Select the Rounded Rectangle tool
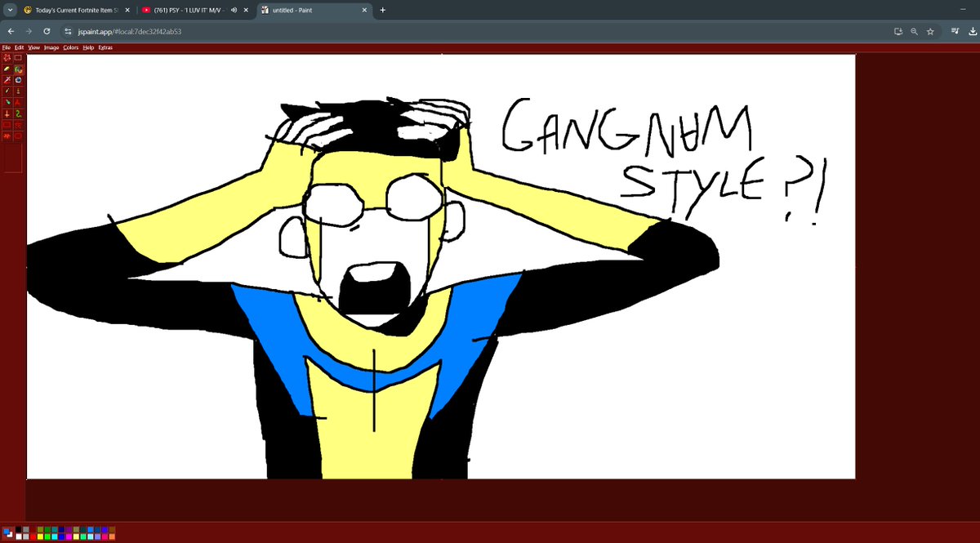This screenshot has height=543, width=980. (18, 136)
